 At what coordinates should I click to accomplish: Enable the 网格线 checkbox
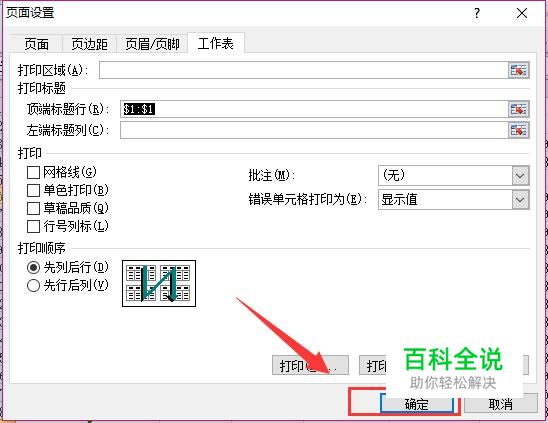tap(33, 172)
